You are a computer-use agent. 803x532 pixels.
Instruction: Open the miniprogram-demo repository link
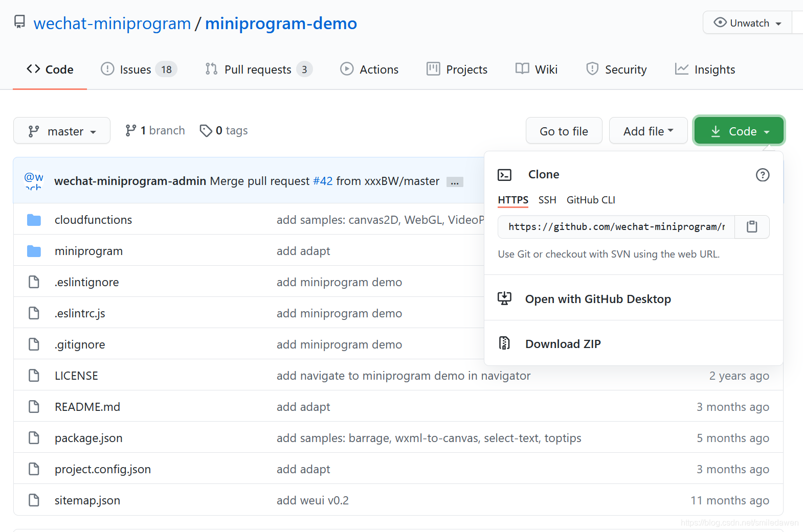pyautogui.click(x=281, y=24)
